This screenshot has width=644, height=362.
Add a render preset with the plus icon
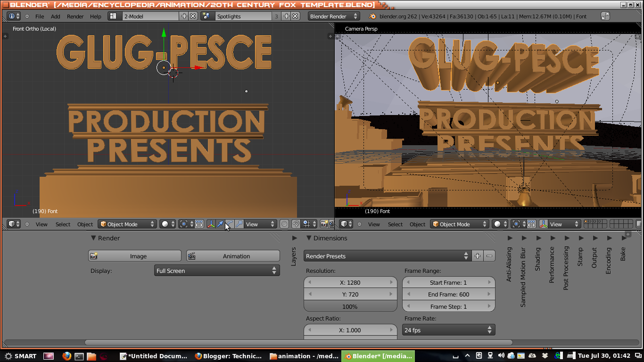click(478, 256)
